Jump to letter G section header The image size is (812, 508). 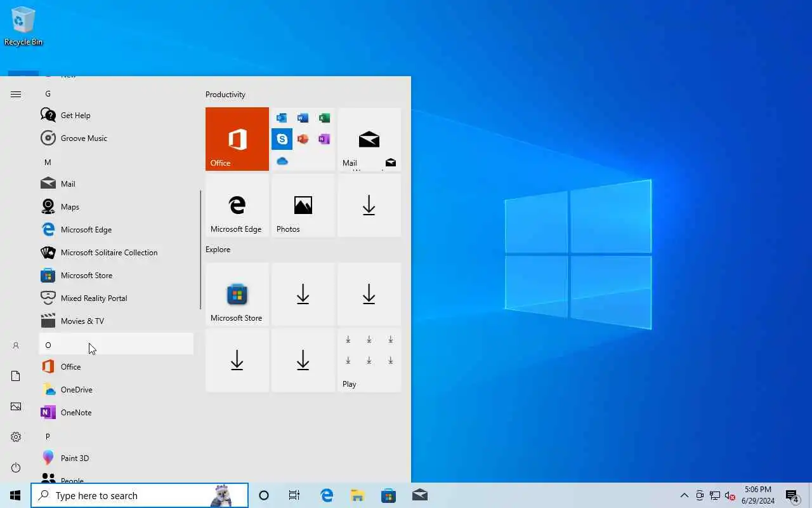tap(116, 93)
